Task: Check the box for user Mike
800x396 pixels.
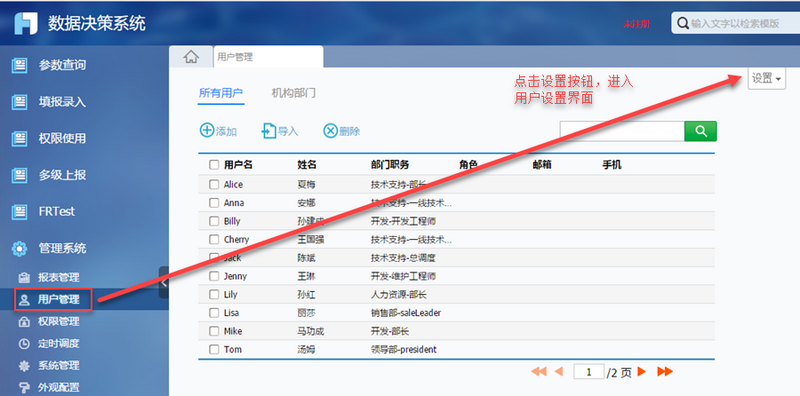Action: click(x=214, y=331)
